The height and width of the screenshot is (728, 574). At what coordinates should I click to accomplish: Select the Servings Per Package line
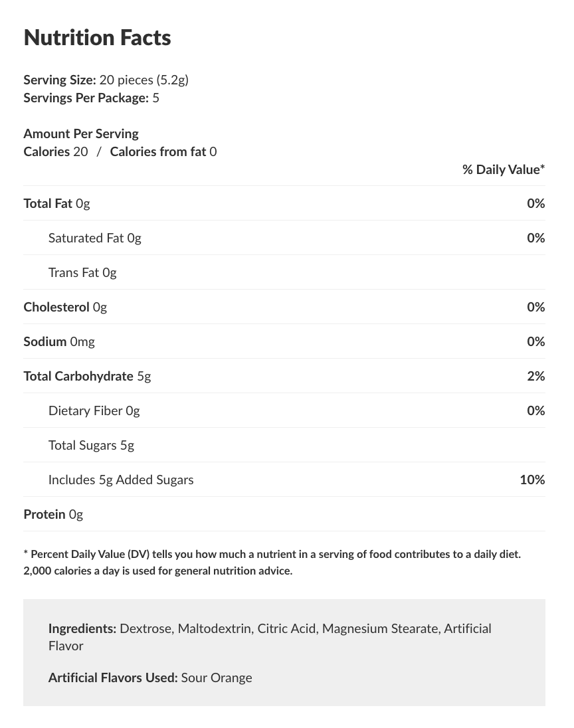[91, 98]
